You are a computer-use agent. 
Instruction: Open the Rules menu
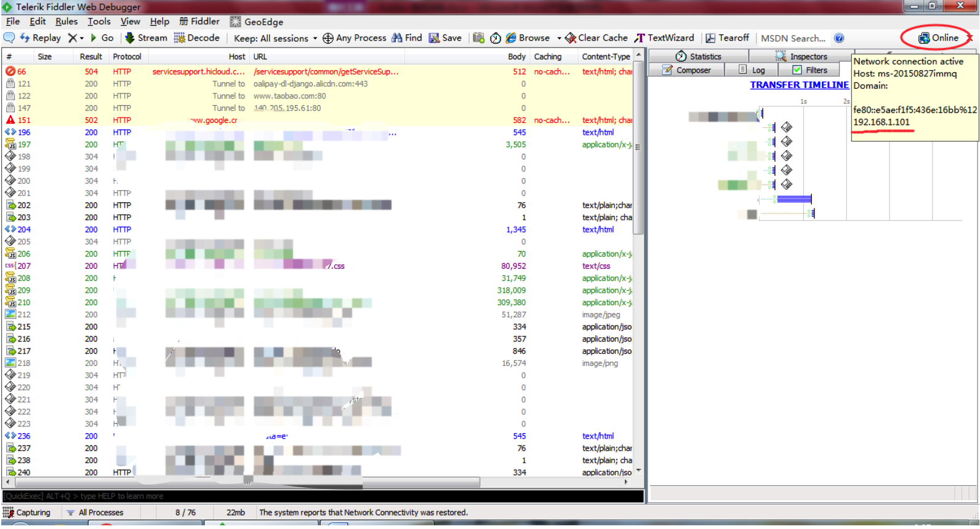point(66,22)
